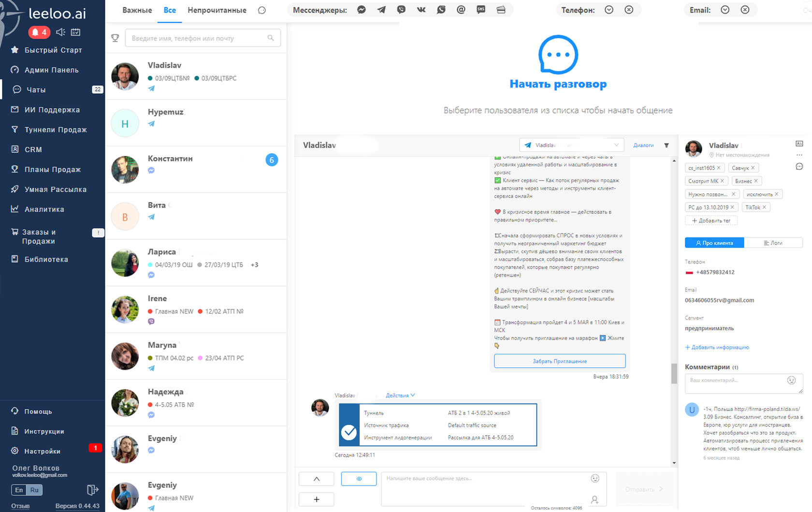Remove the TikTok tag
The width and height of the screenshot is (812, 512).
pyautogui.click(x=764, y=207)
